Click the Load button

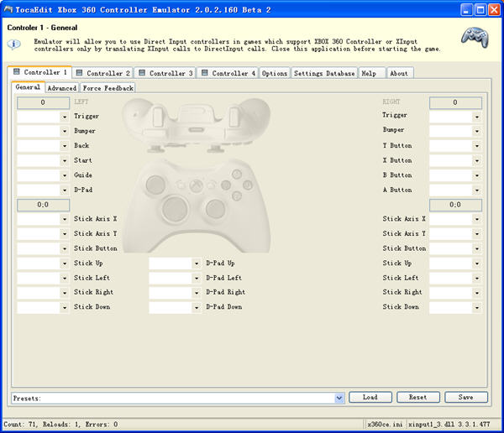click(x=370, y=397)
